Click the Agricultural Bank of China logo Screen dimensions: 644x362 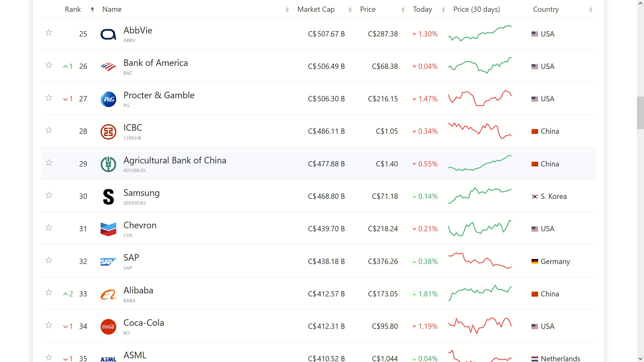pos(108,164)
